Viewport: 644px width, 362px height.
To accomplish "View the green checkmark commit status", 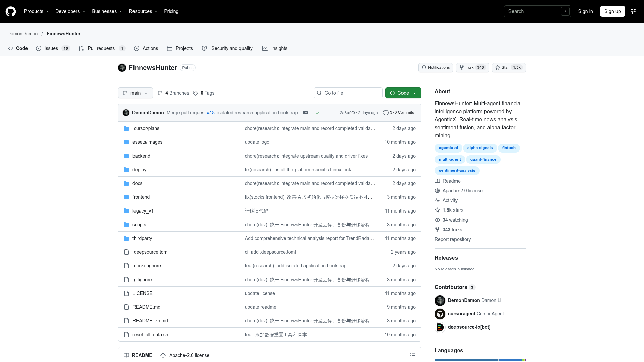I will (x=317, y=113).
